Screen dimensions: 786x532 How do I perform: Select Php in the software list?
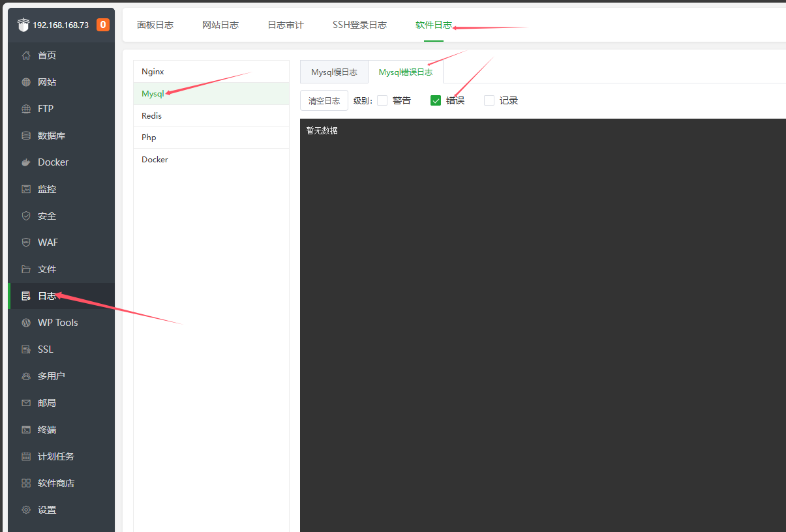pos(211,138)
